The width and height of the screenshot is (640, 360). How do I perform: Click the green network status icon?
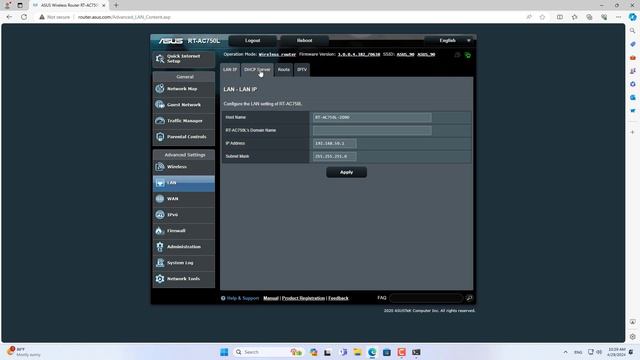(x=468, y=55)
